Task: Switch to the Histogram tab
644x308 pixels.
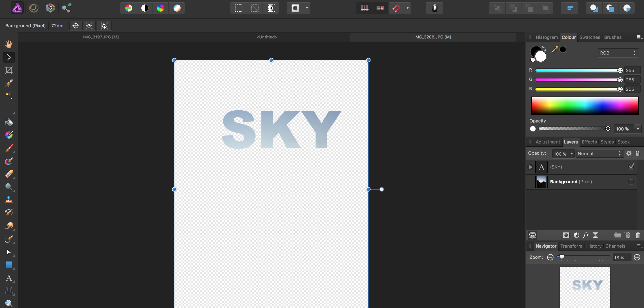Action: pyautogui.click(x=547, y=37)
